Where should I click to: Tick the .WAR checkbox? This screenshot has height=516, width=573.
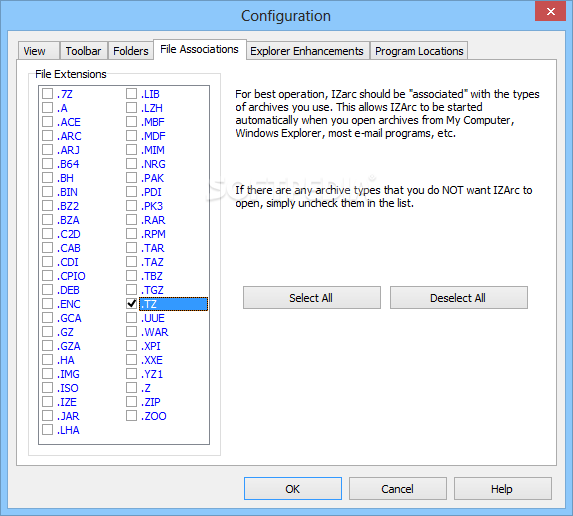(x=132, y=332)
